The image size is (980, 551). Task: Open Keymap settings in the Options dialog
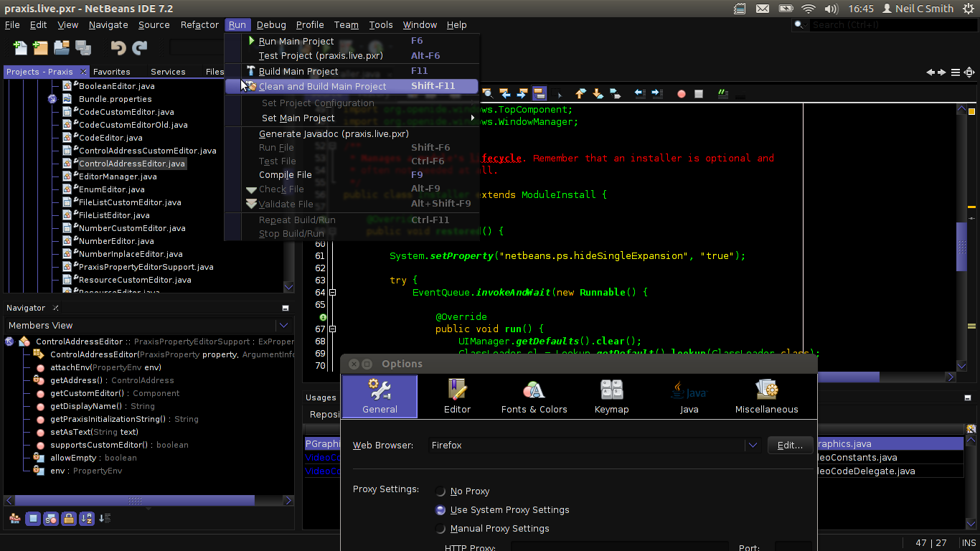pyautogui.click(x=611, y=397)
